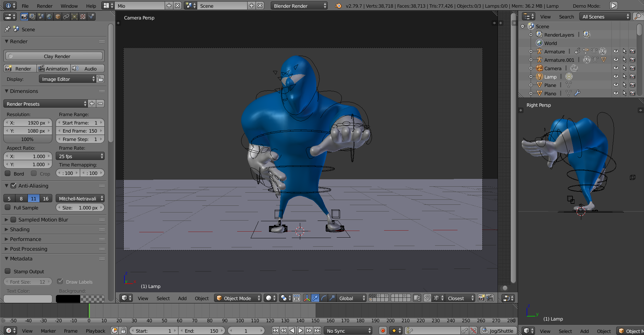
Task: Jump to the last frame in timeline
Action: click(x=317, y=331)
